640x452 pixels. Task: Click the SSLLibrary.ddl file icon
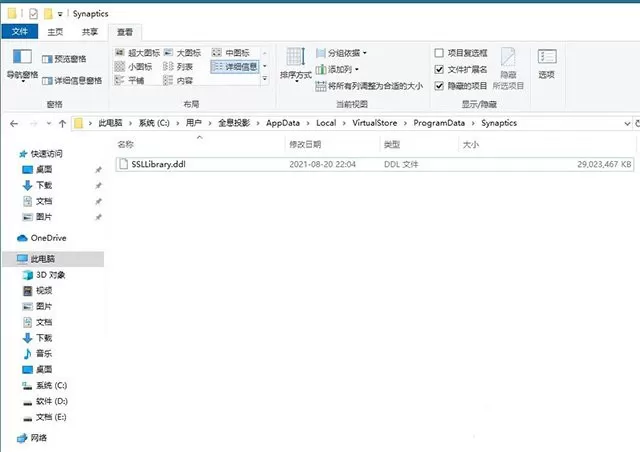(123, 164)
